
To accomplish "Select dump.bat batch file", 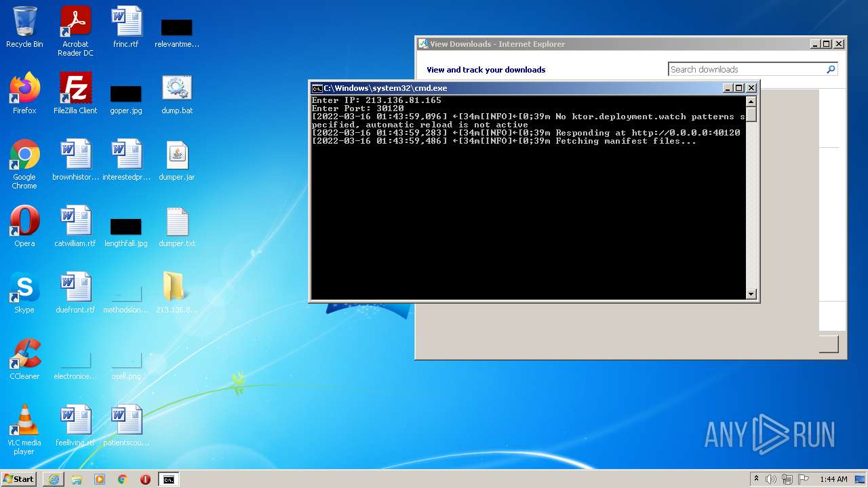I will tap(177, 94).
